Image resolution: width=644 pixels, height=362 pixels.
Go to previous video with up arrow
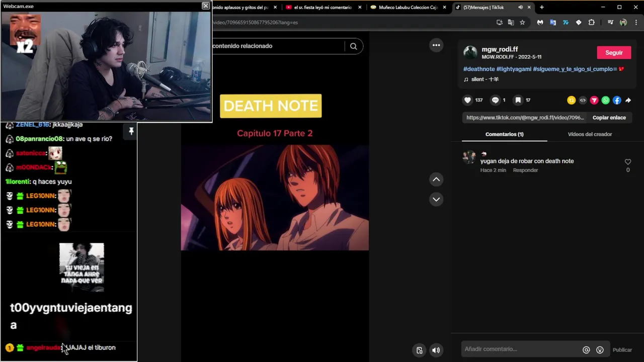coord(436,179)
